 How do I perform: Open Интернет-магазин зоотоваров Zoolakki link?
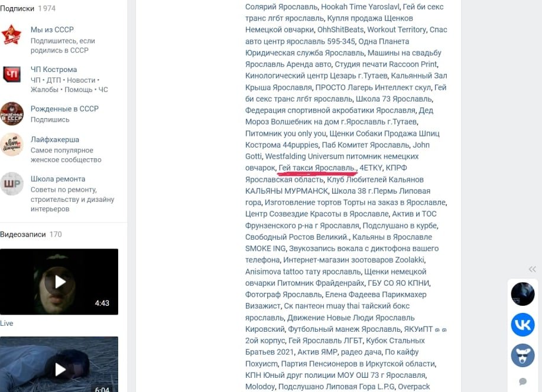click(354, 260)
